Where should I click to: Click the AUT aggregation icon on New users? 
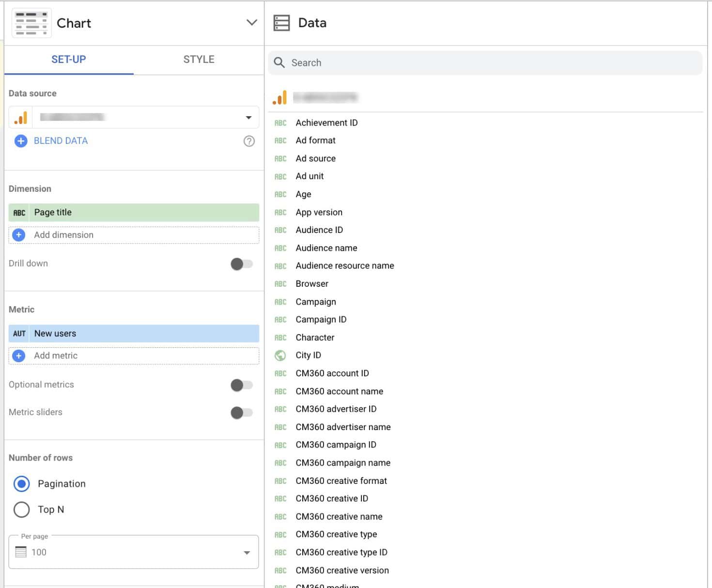tap(19, 334)
